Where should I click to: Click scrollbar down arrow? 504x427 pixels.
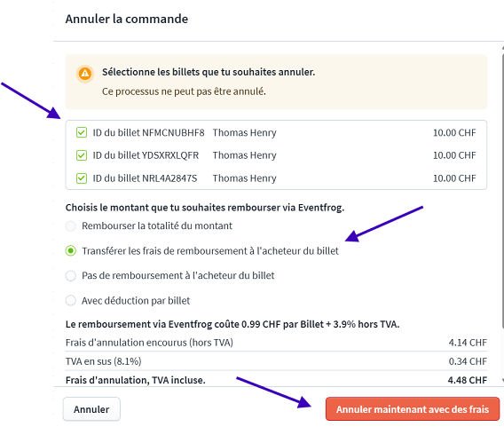(502, 380)
